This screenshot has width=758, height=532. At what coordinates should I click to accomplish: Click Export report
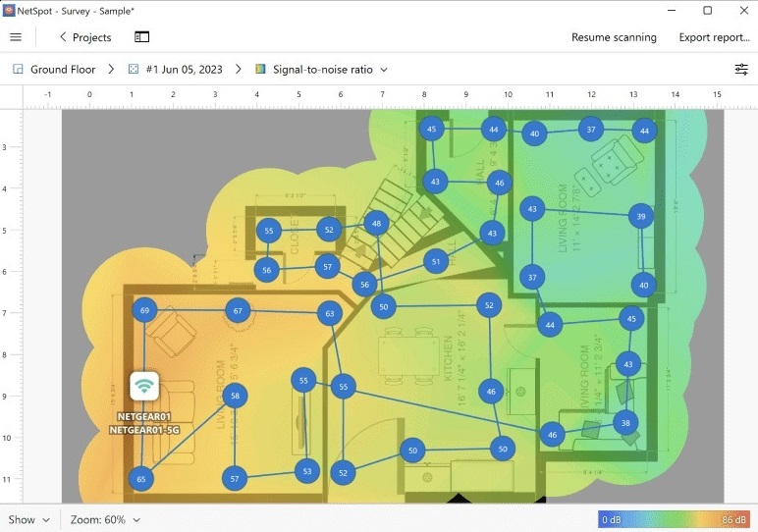click(x=714, y=37)
